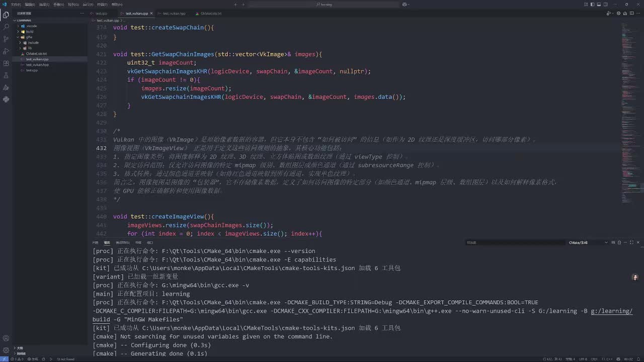Open the bottom-most activity bar extension icon
Viewport: 644px width, 362px height.
point(6,100)
